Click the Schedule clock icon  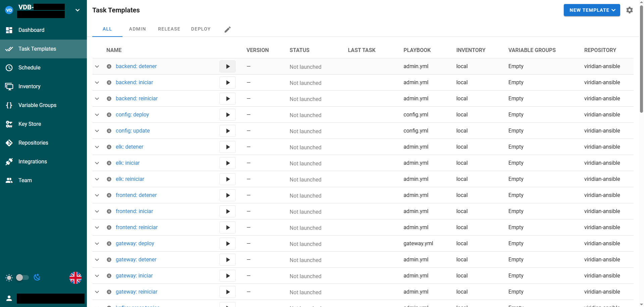9,68
